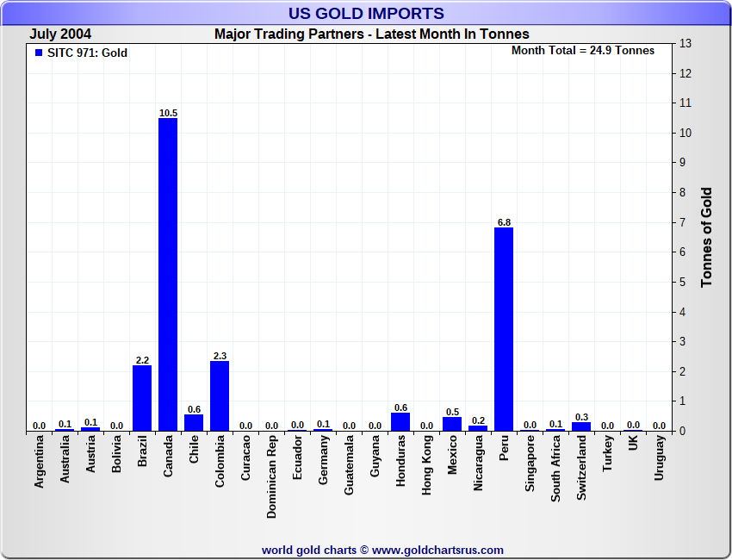Image resolution: width=732 pixels, height=560 pixels.
Task: Select the Colombia bar
Action: pyautogui.click(x=220, y=396)
